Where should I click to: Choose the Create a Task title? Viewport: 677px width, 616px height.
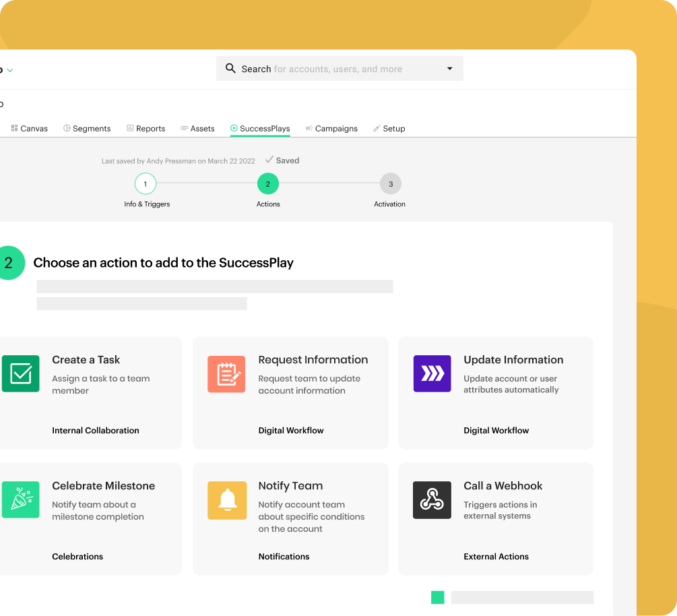[86, 360]
